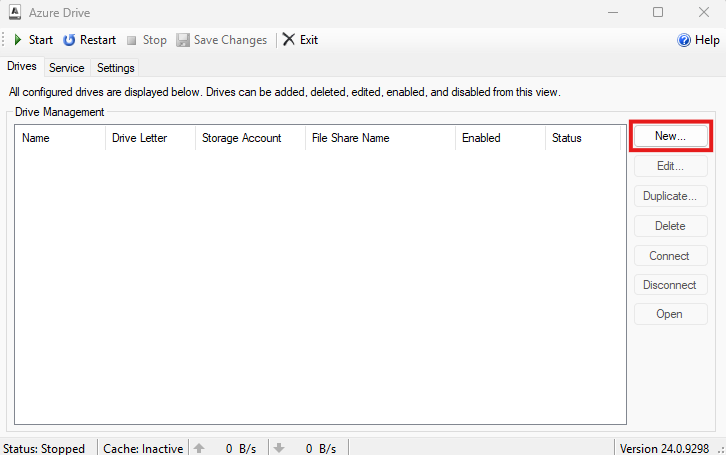Sort by the Storage Account column header
726x455 pixels.
pyautogui.click(x=250, y=138)
